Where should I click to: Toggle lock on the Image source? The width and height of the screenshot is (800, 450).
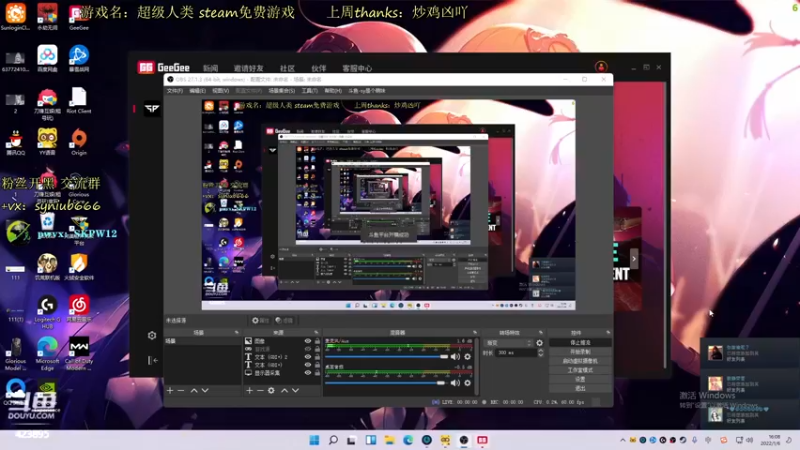(317, 341)
